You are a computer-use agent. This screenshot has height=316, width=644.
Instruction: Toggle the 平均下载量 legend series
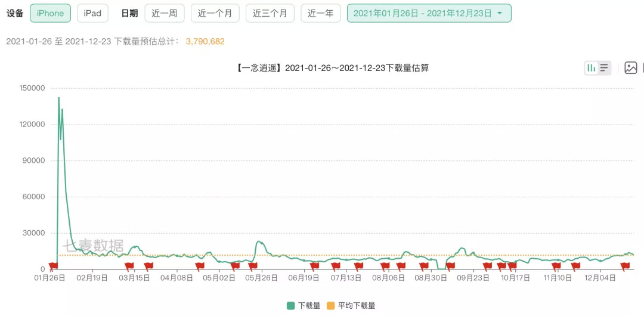pos(351,306)
